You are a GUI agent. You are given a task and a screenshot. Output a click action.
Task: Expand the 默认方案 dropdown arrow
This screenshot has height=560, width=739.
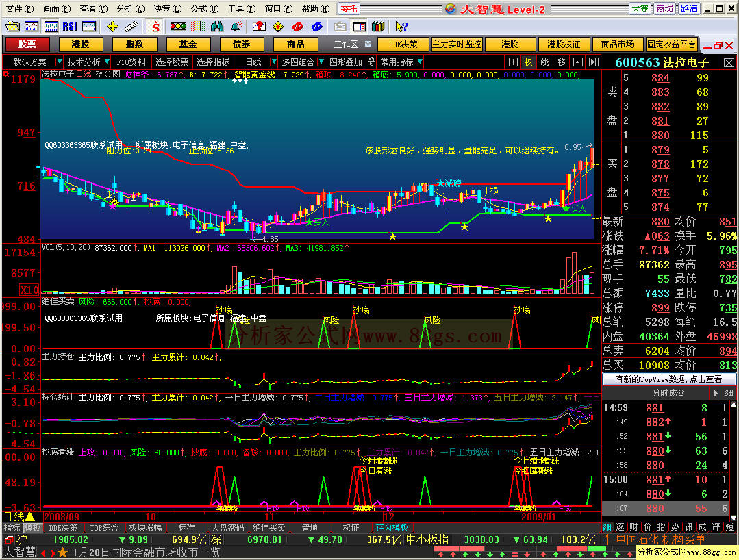pos(59,62)
